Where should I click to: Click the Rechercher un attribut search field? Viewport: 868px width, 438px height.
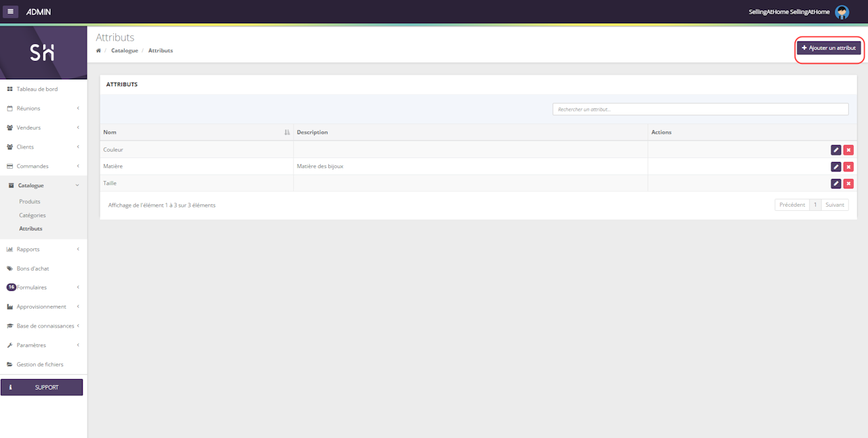tap(700, 109)
